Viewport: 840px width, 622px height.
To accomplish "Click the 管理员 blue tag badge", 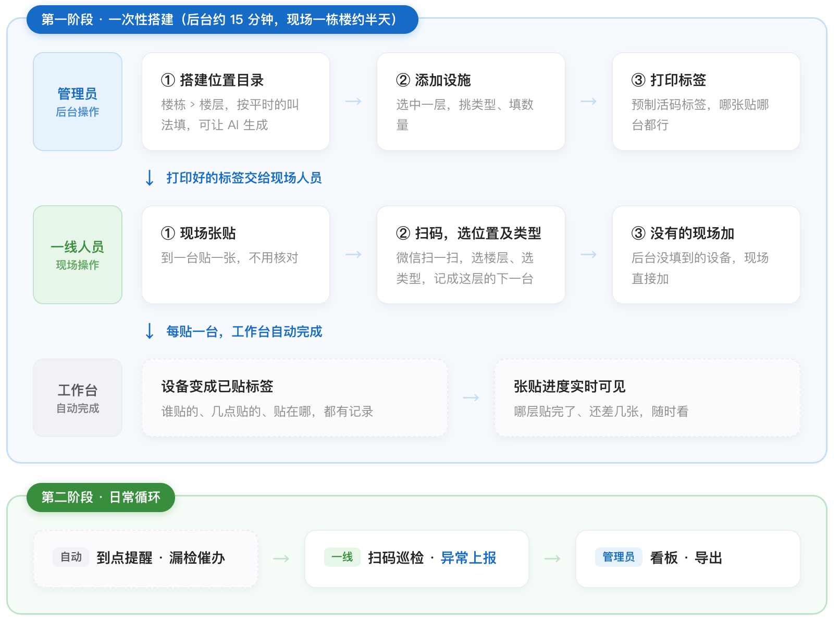I will [619, 557].
